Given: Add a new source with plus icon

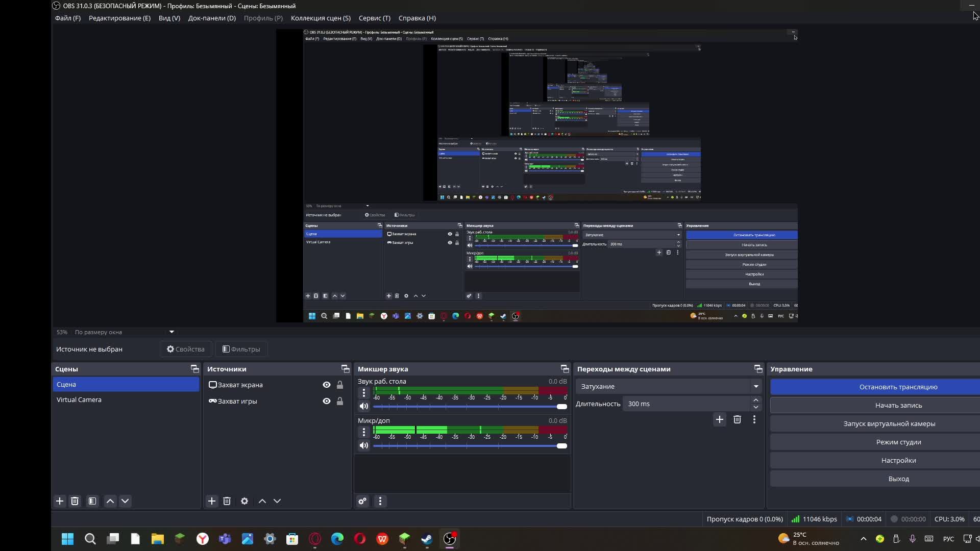Looking at the screenshot, I should [x=212, y=501].
